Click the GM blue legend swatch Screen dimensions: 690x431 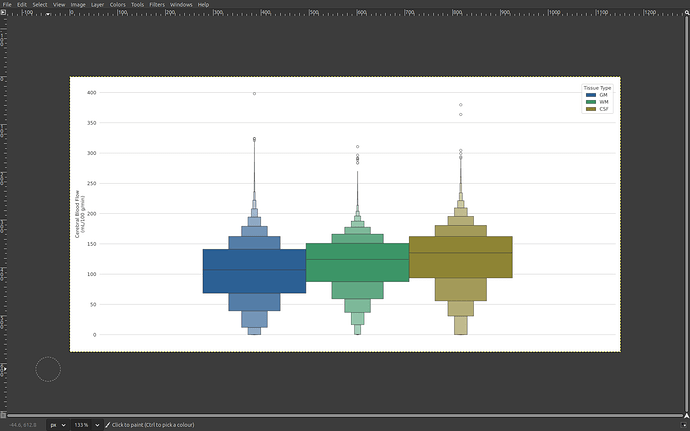tap(591, 95)
